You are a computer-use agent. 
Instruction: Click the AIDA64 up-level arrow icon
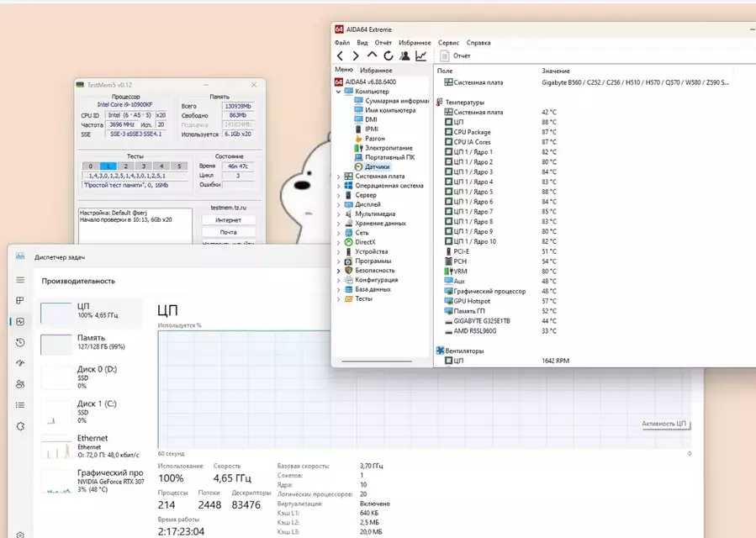point(372,55)
